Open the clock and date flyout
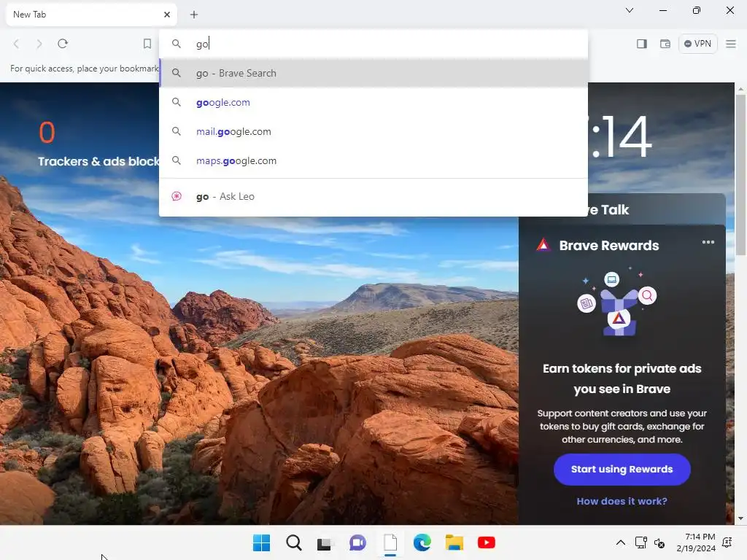The height and width of the screenshot is (560, 747). pos(696,542)
